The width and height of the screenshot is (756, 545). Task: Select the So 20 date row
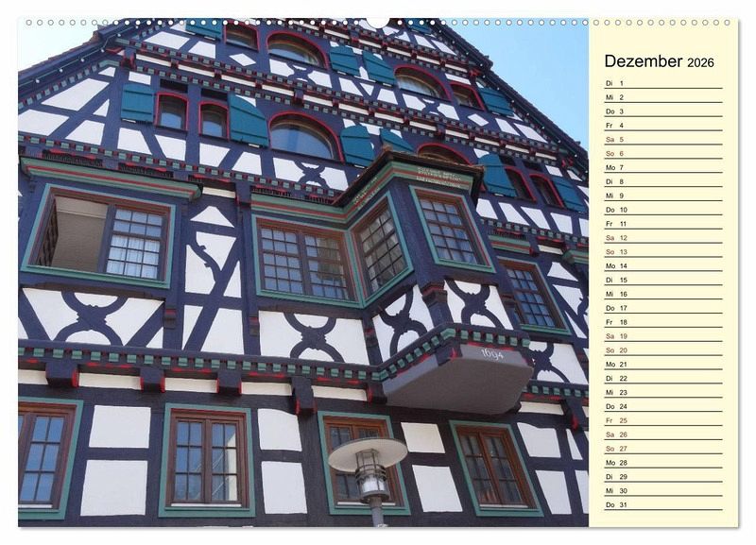663,350
